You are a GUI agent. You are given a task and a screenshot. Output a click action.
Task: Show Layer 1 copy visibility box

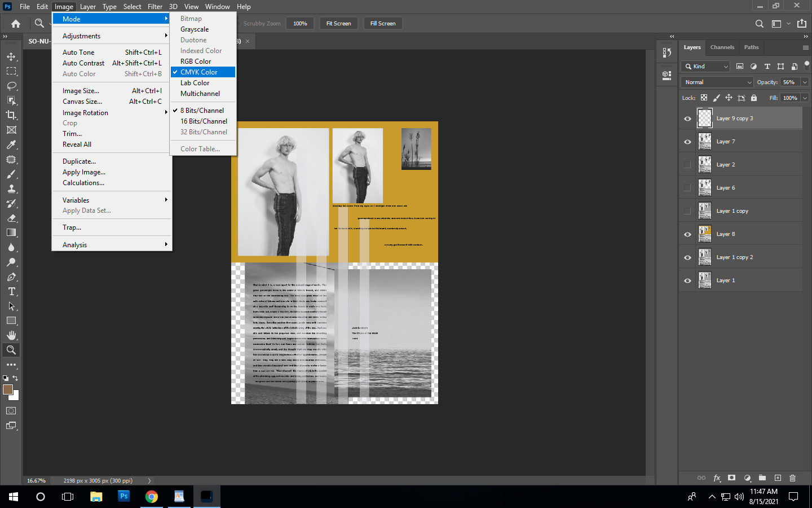point(687,211)
